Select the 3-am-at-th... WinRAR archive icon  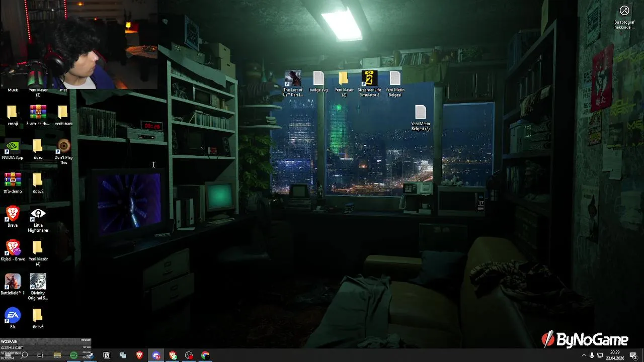[x=38, y=115]
